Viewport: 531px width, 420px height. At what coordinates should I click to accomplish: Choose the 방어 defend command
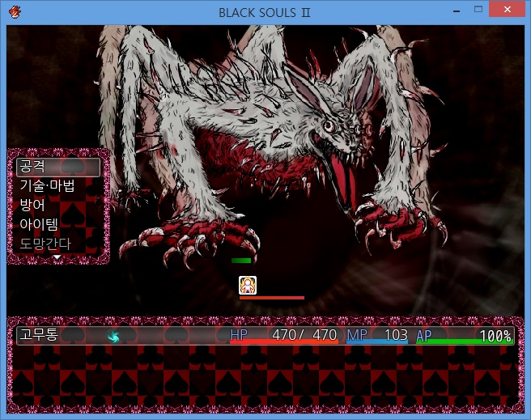32,205
